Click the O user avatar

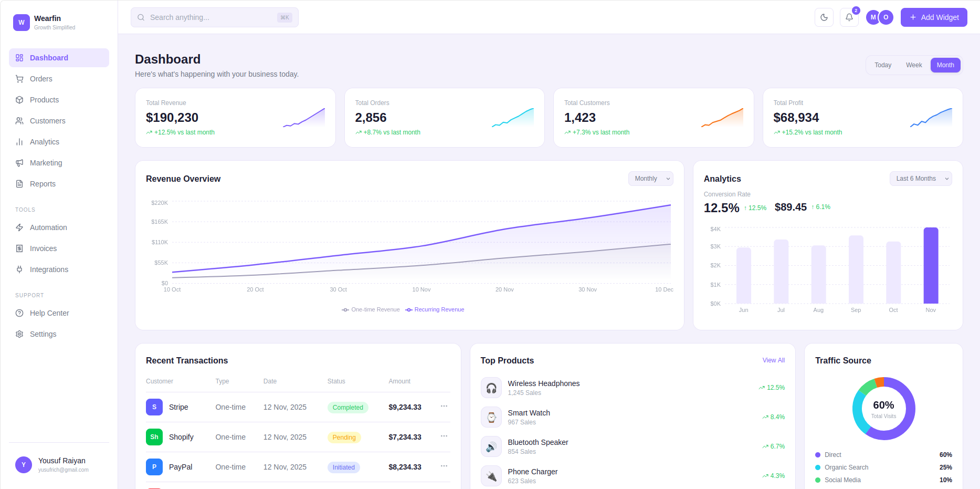point(886,17)
